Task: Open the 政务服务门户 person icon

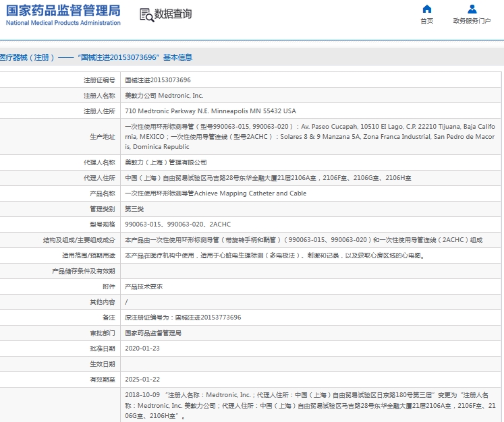Action: click(x=472, y=9)
